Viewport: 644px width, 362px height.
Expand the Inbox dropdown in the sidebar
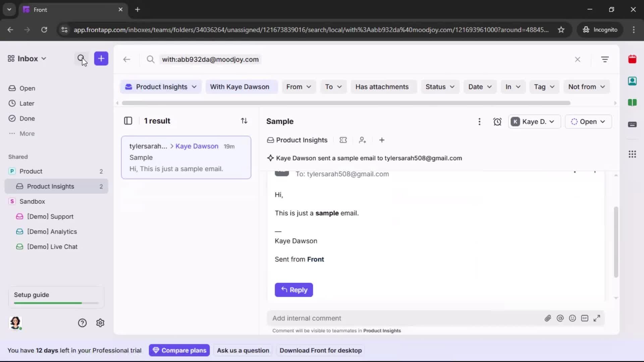click(44, 58)
